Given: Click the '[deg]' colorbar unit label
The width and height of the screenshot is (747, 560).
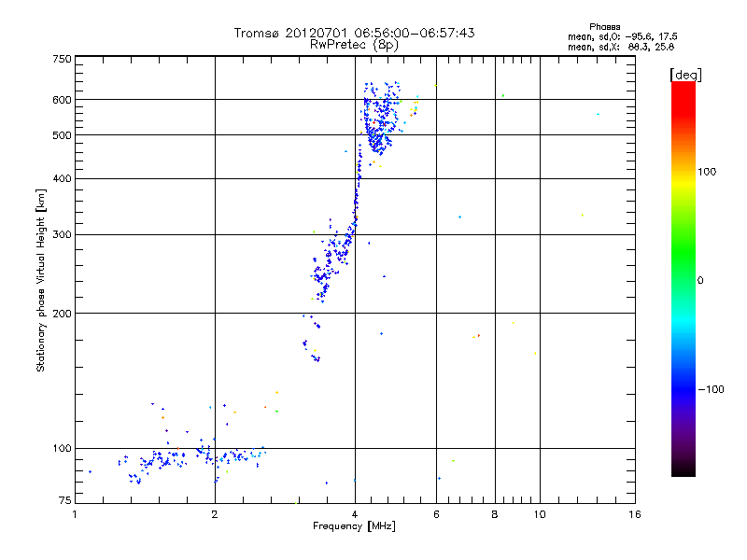Looking at the screenshot, I should pyautogui.click(x=685, y=76).
